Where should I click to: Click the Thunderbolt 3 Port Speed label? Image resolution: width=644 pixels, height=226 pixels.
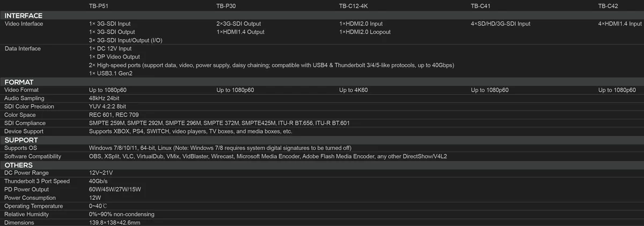coord(37,181)
